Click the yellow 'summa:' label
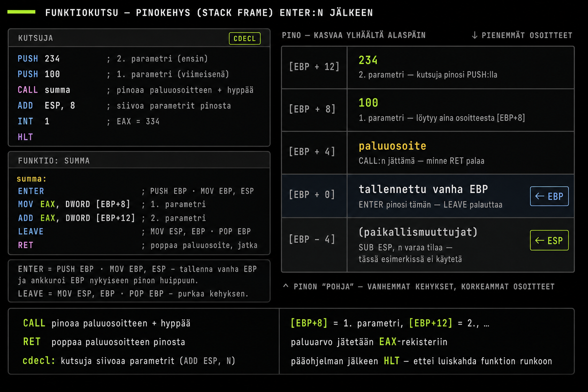The height and width of the screenshot is (392, 588). tap(32, 179)
